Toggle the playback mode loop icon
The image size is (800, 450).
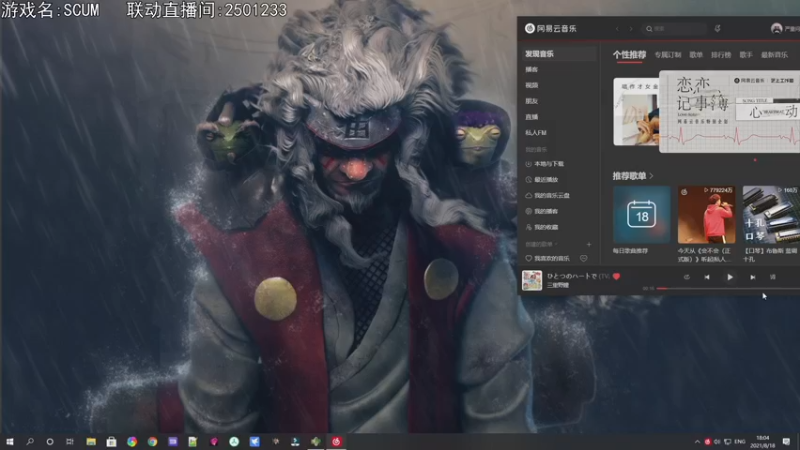click(x=687, y=277)
